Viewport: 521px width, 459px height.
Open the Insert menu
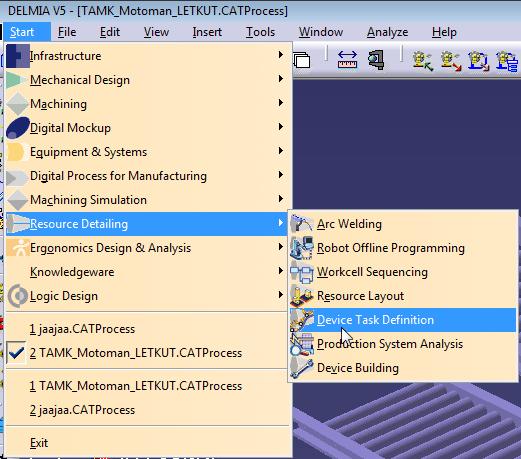click(x=207, y=32)
